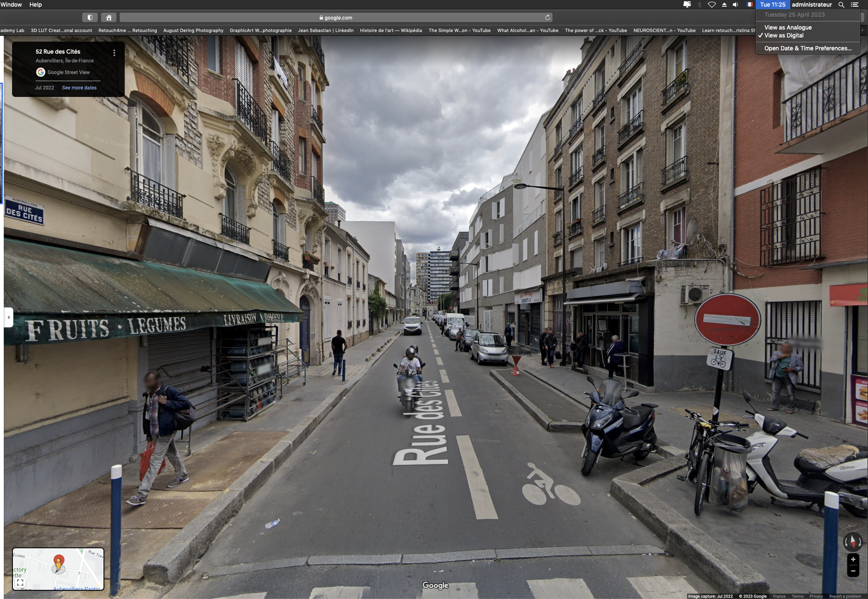Click the google.com address bar
Screen dimensions: 868x599
coord(336,17)
